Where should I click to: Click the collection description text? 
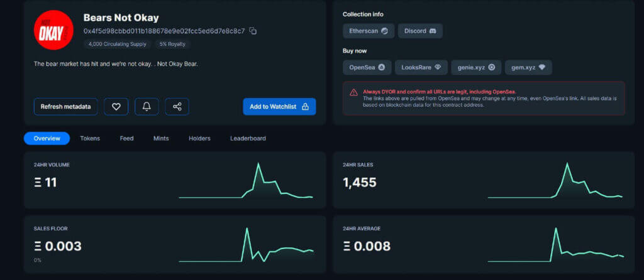point(116,64)
